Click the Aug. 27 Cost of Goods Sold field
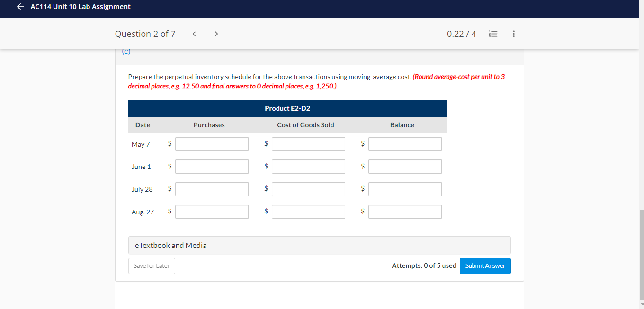The height and width of the screenshot is (309, 644). click(x=308, y=212)
